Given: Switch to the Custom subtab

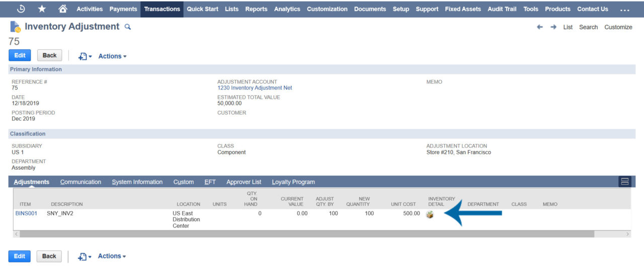Looking at the screenshot, I should coord(184,182).
